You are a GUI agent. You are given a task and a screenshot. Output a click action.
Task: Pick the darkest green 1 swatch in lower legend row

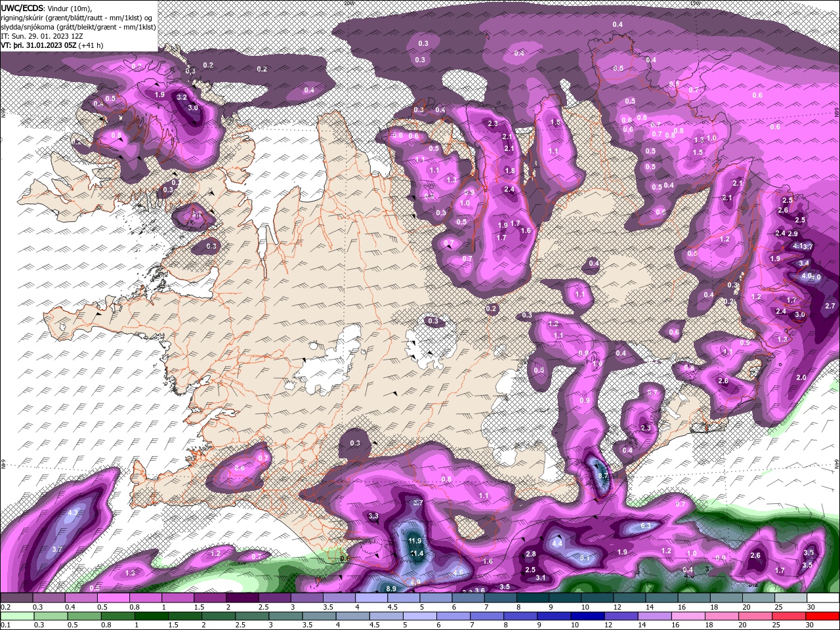coord(151,616)
